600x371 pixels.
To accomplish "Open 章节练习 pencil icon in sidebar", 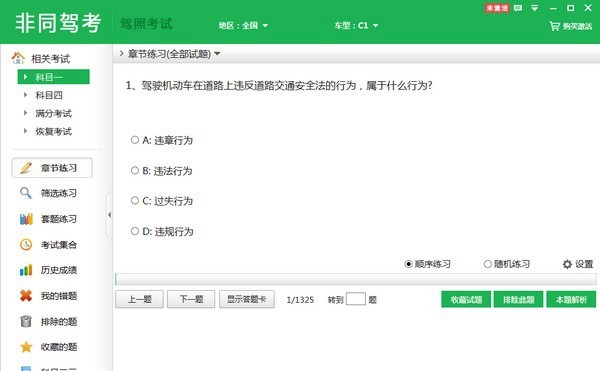I will [26, 168].
